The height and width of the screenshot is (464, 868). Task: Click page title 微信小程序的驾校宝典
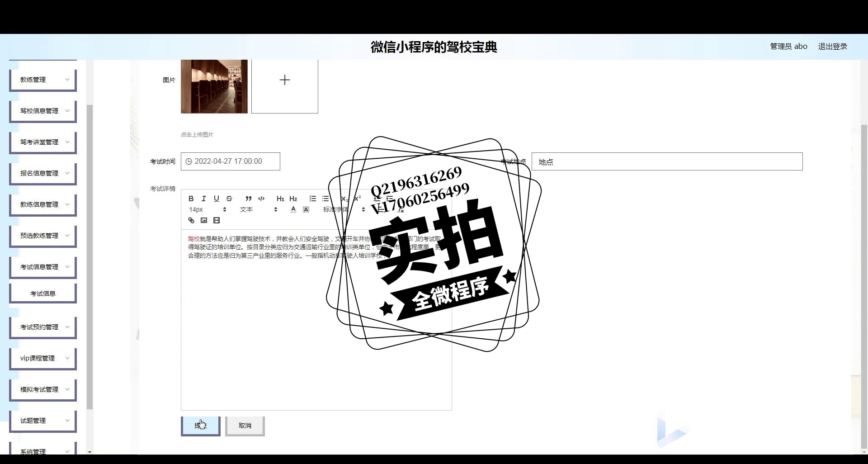coord(434,47)
